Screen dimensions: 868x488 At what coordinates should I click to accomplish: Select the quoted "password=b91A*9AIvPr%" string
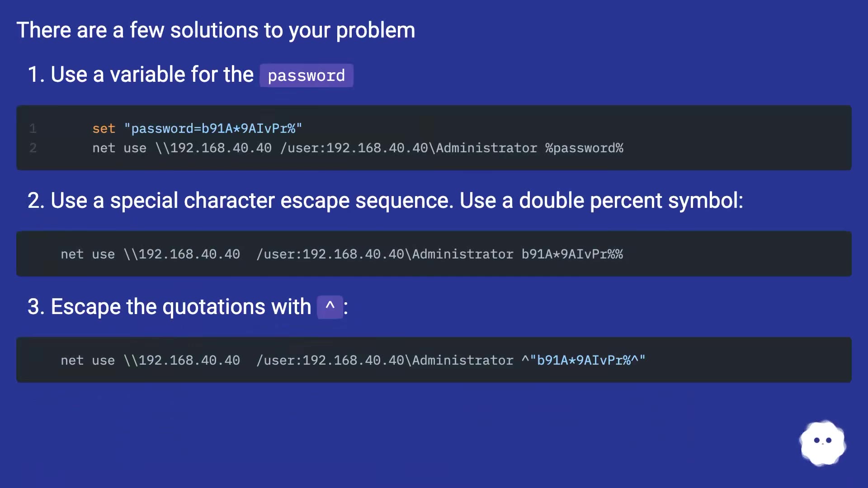212,129
